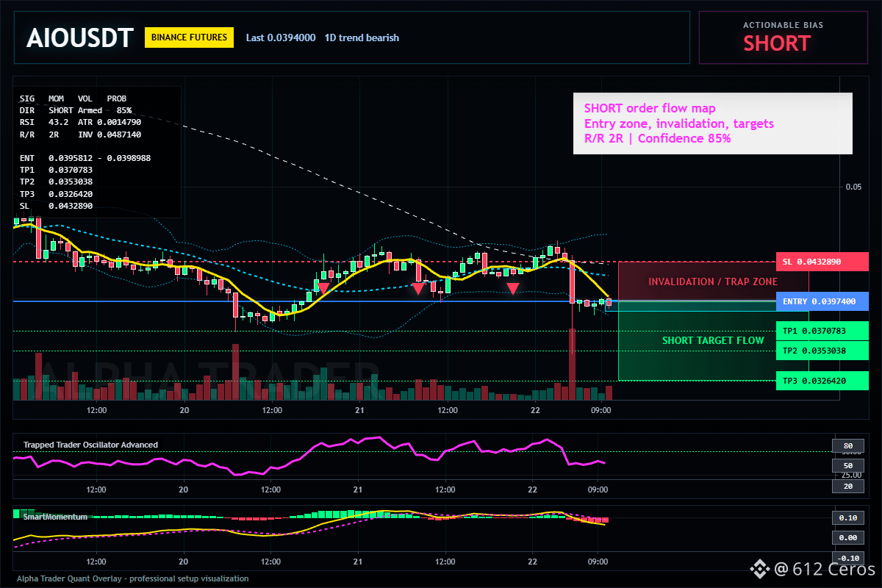Click the SmartMomentum 0.10 scale label

point(847,517)
